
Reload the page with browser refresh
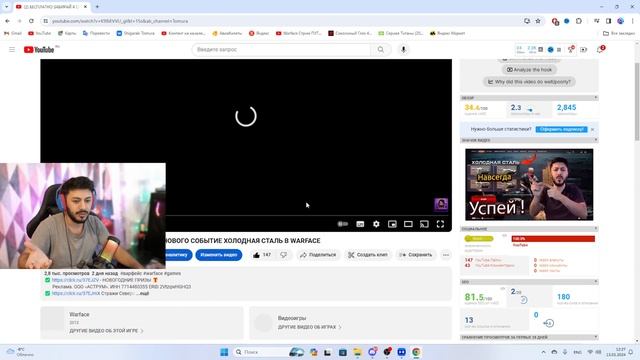click(x=31, y=21)
